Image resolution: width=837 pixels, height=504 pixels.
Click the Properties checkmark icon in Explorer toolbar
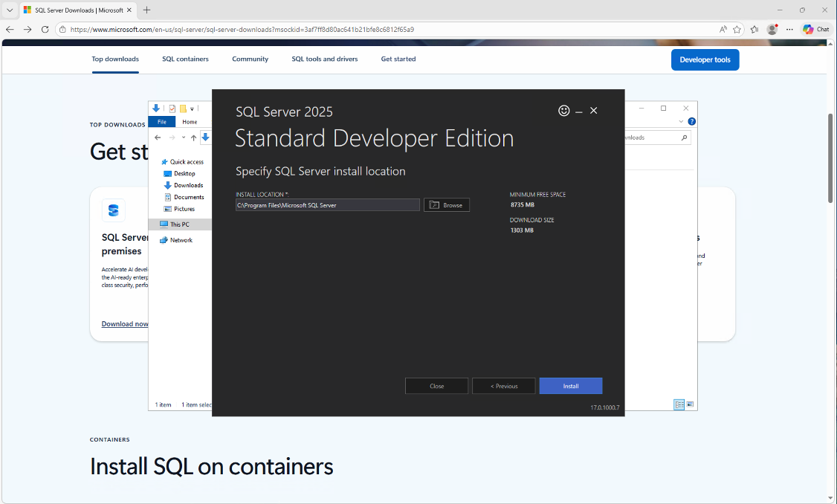point(172,109)
